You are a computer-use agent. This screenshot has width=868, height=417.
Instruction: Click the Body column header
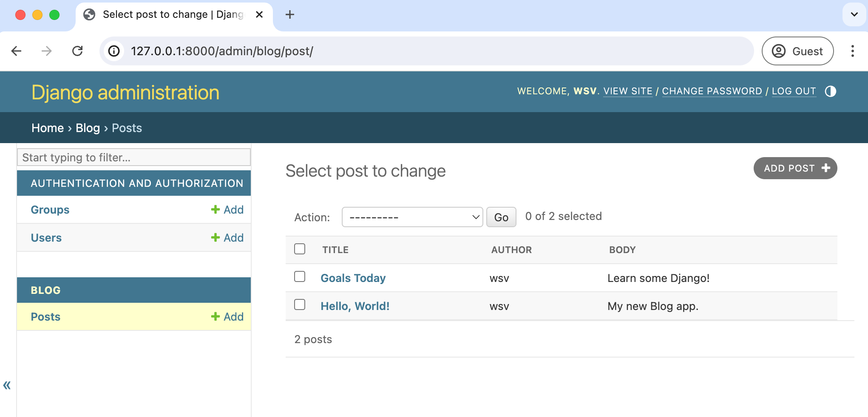click(x=622, y=250)
